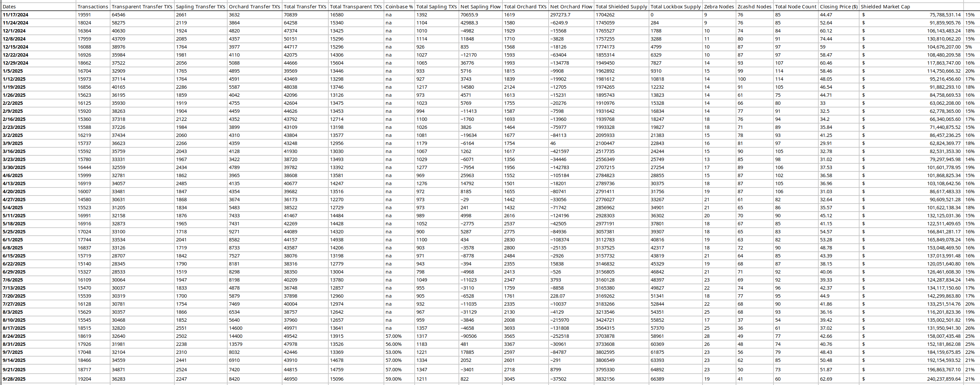
Task: Select the 70839 Total Transfer TX's cell
Action: click(x=290, y=15)
